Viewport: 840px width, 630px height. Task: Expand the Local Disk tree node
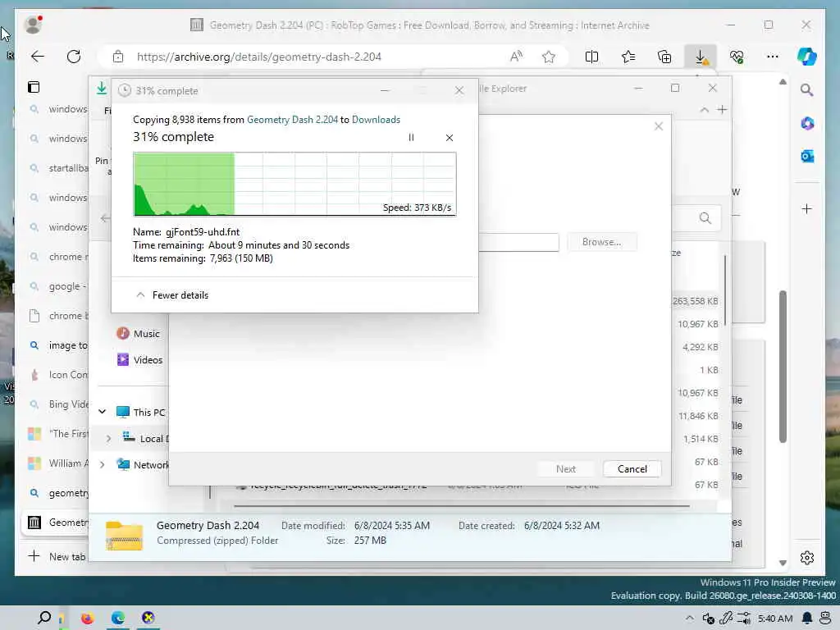point(109,438)
